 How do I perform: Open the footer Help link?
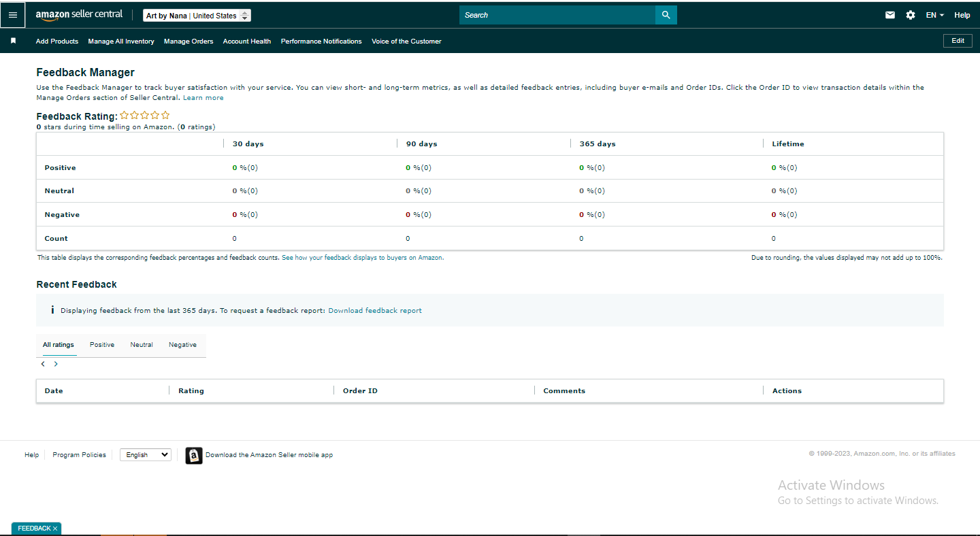(x=32, y=455)
